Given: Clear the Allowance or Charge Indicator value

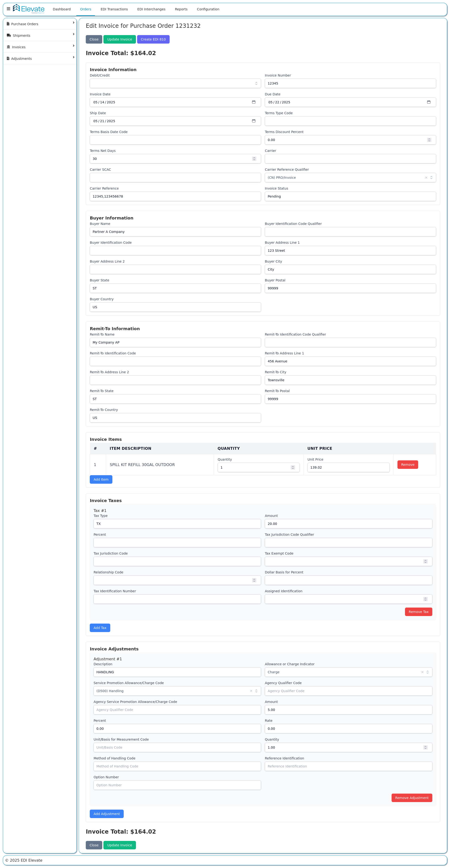Looking at the screenshot, I should pyautogui.click(x=422, y=672).
